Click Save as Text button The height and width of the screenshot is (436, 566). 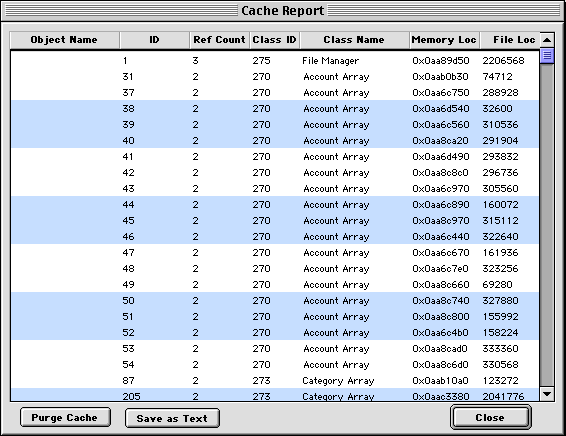172,418
